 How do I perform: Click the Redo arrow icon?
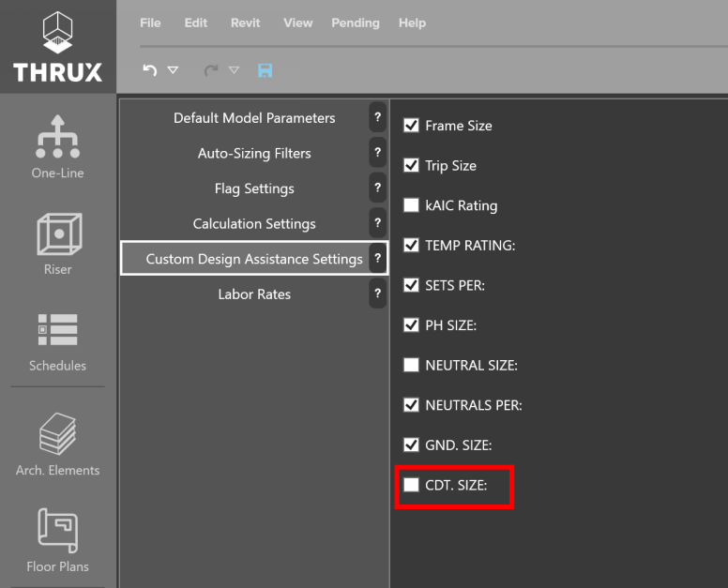(x=211, y=70)
